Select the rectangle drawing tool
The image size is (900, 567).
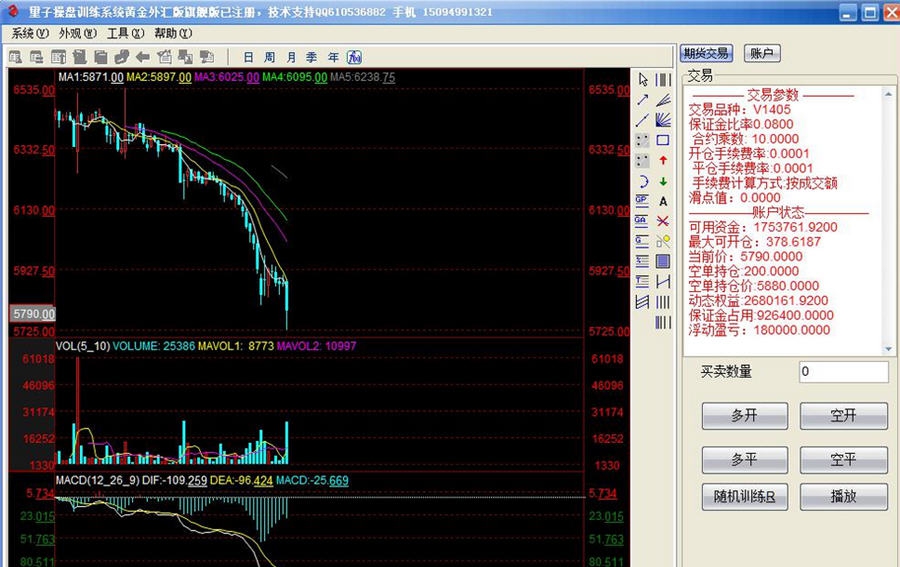pyautogui.click(x=663, y=140)
